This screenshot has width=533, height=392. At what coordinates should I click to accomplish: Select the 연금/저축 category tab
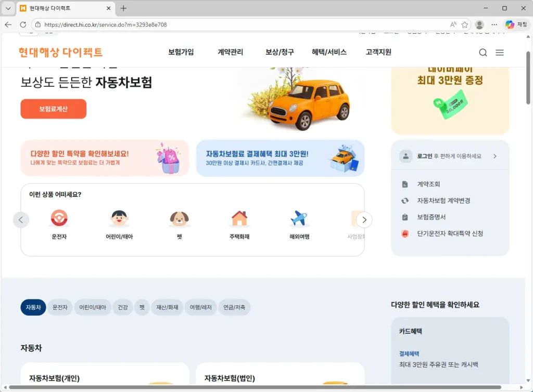234,307
